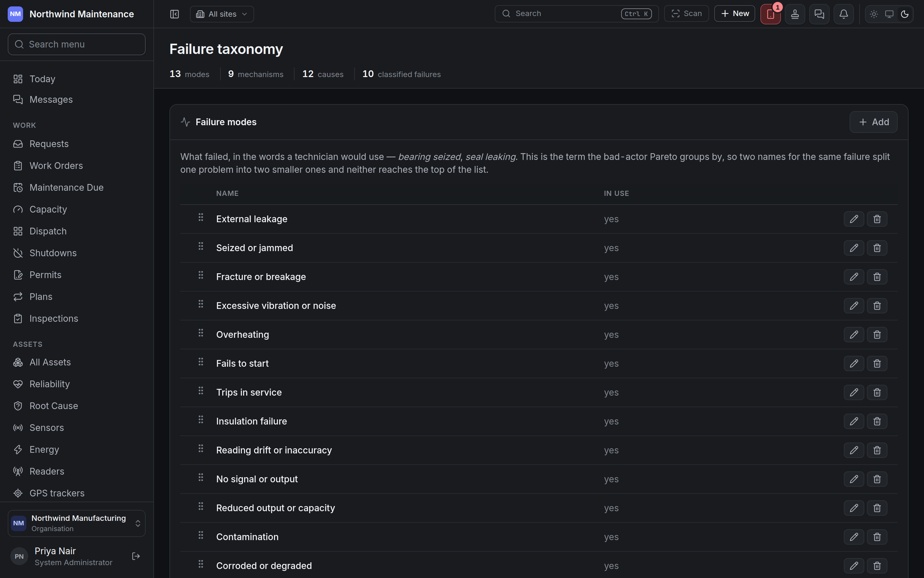Switch to system theme
The height and width of the screenshot is (578, 924).
tap(889, 14)
